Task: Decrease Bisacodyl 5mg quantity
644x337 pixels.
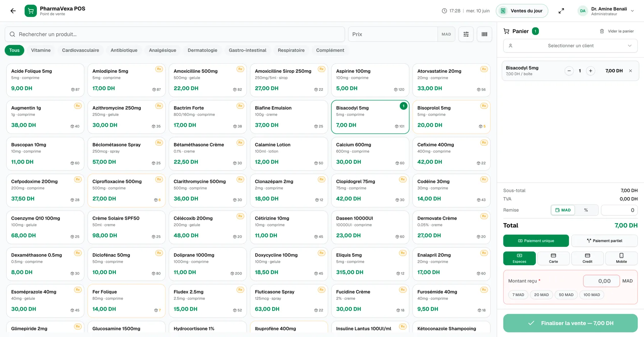Action: tap(569, 71)
